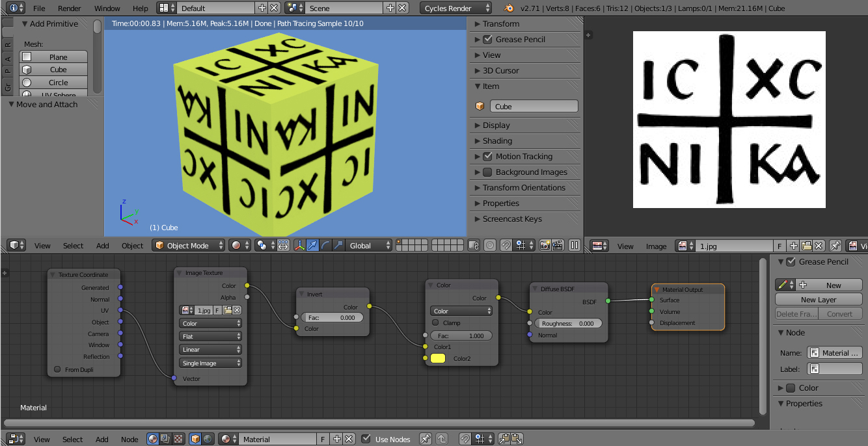Pin the image in the image editor

(835, 246)
